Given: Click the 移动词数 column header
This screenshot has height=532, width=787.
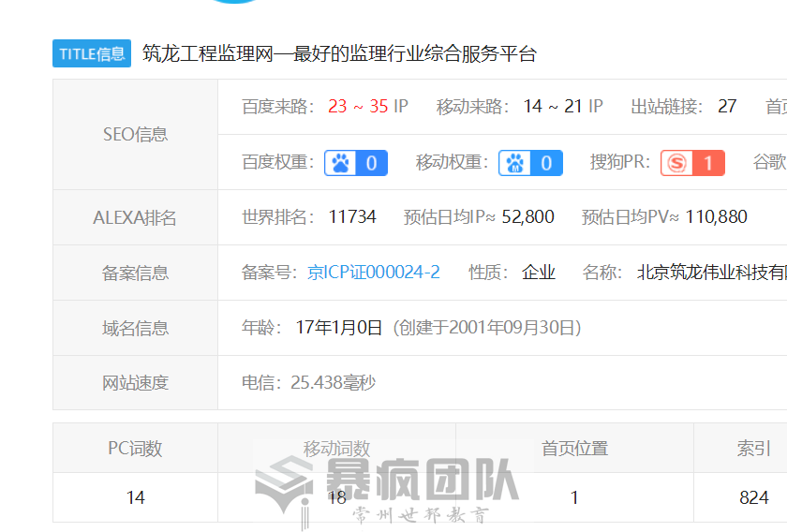Looking at the screenshot, I should [336, 449].
